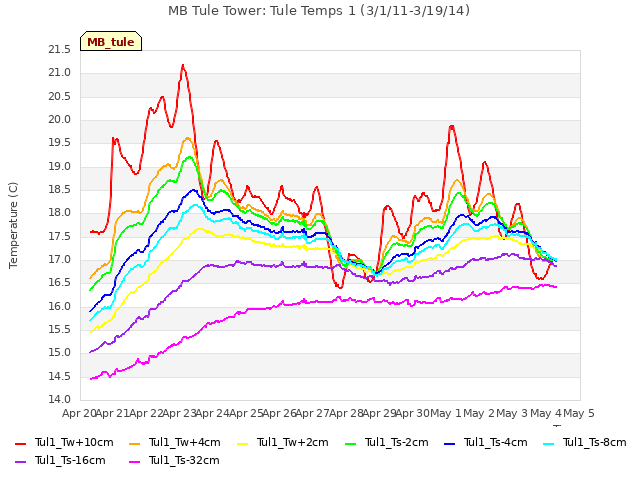
Task: Click the red line peak near 21.0
Action: (183, 65)
